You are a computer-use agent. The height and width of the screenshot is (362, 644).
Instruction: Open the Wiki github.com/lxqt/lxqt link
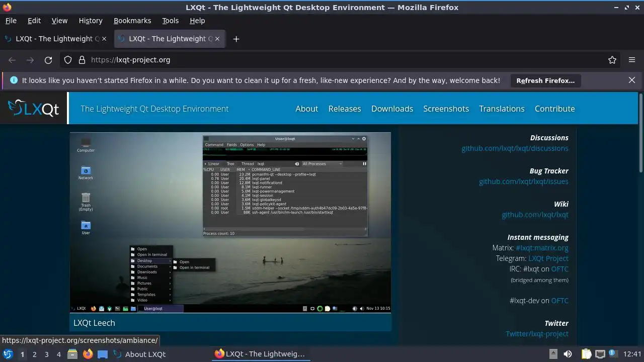coord(535,215)
